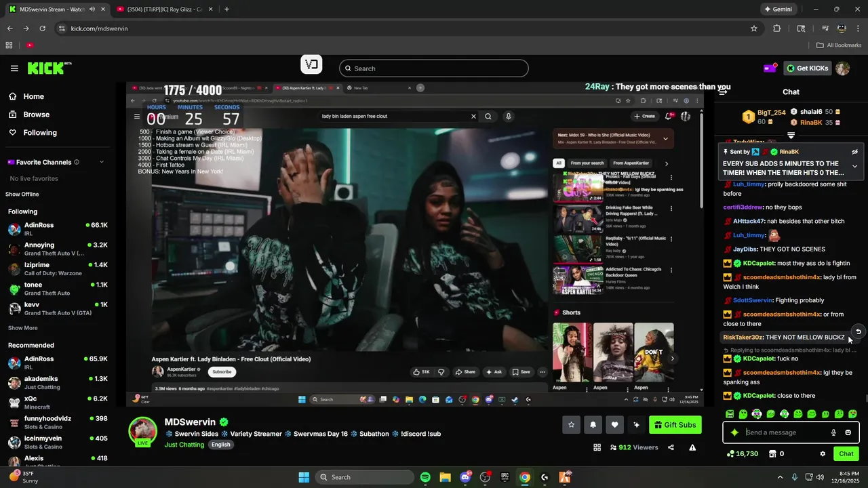Screen dimensions: 868x488
Task: Open Annoying channel in Following list
Action: pyautogui.click(x=58, y=249)
